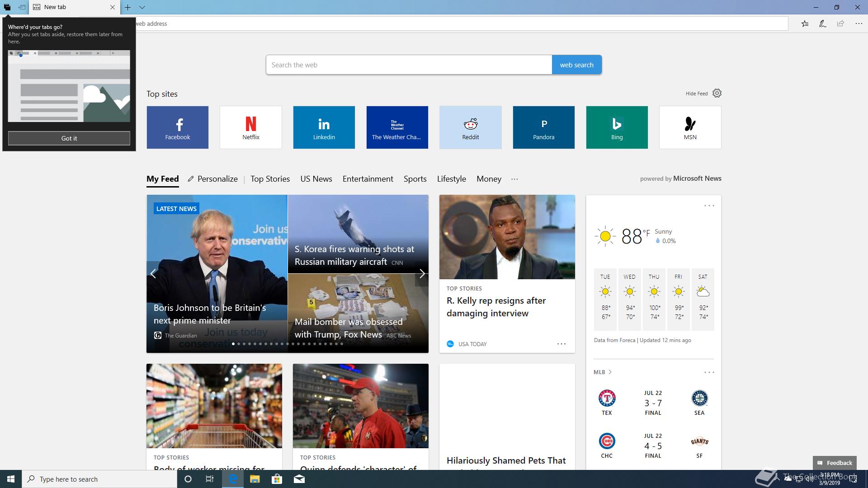Viewport: 868px width, 488px height.
Task: Open the Pandora top site tile
Action: pyautogui.click(x=544, y=127)
